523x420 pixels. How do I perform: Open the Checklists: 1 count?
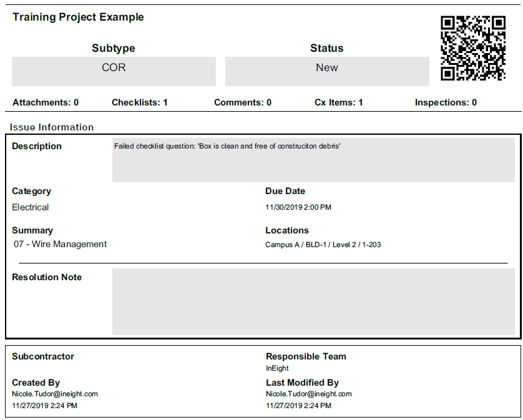pyautogui.click(x=139, y=102)
